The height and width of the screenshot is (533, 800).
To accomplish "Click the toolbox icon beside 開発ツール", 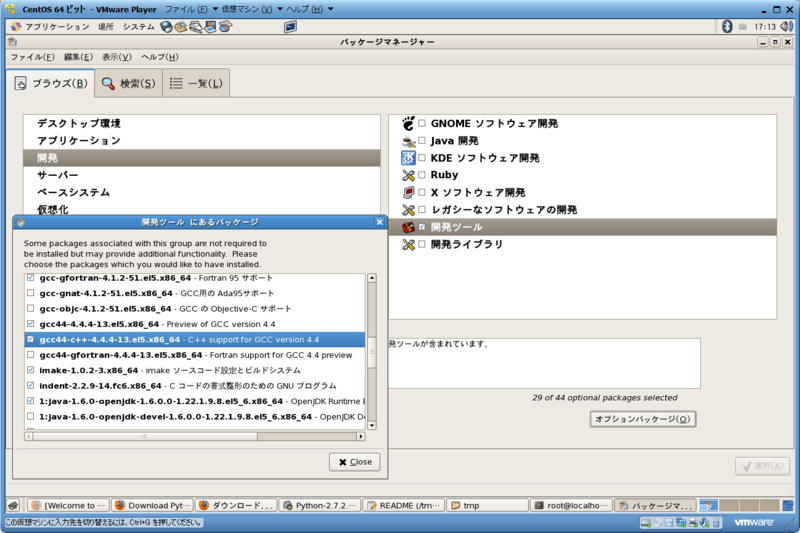I will [408, 227].
